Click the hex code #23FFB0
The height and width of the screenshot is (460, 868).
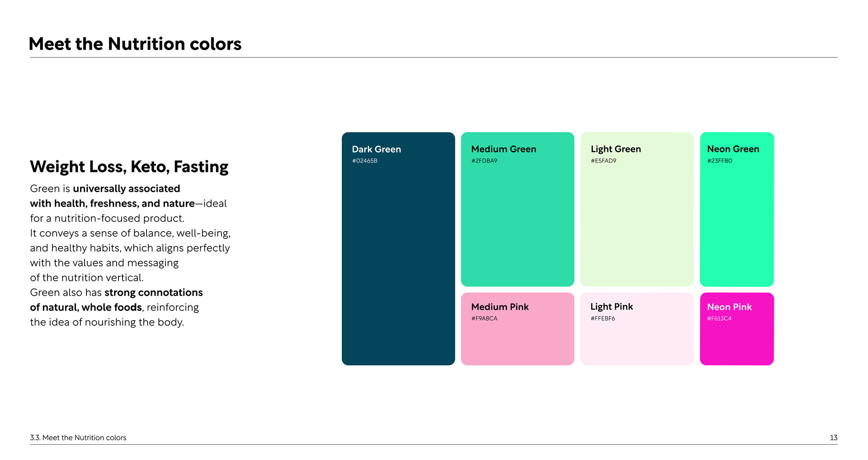[x=720, y=161]
